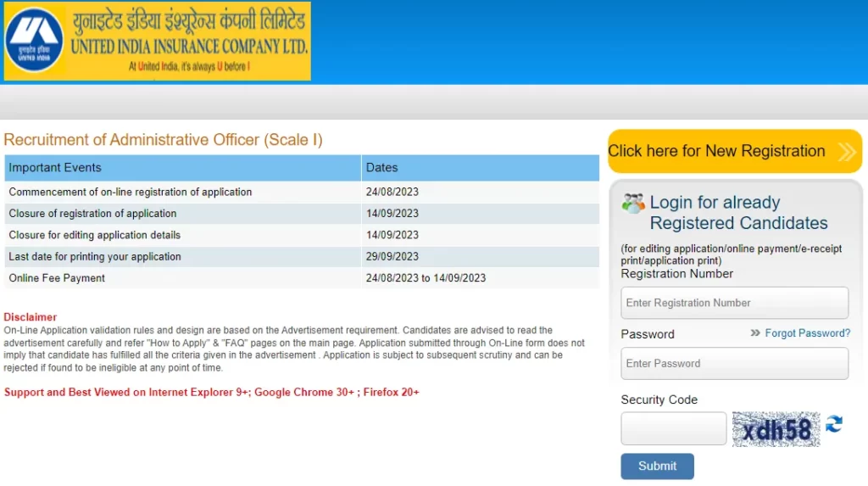868x486 pixels.
Task: Click the red 'Disclaimer' heading
Action: pyautogui.click(x=30, y=317)
